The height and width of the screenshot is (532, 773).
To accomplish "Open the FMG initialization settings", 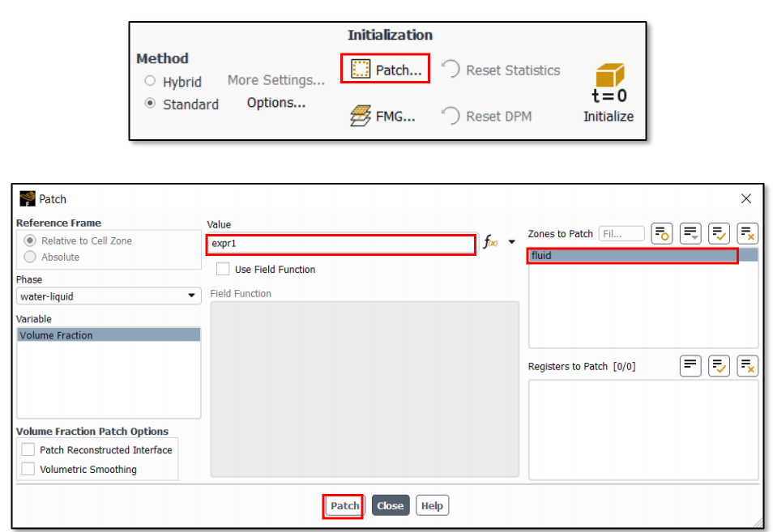I will pyautogui.click(x=382, y=117).
